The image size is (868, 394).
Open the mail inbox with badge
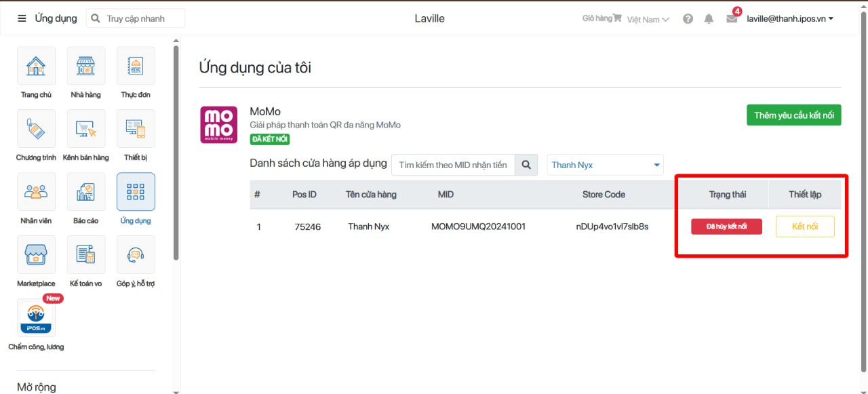[732, 19]
